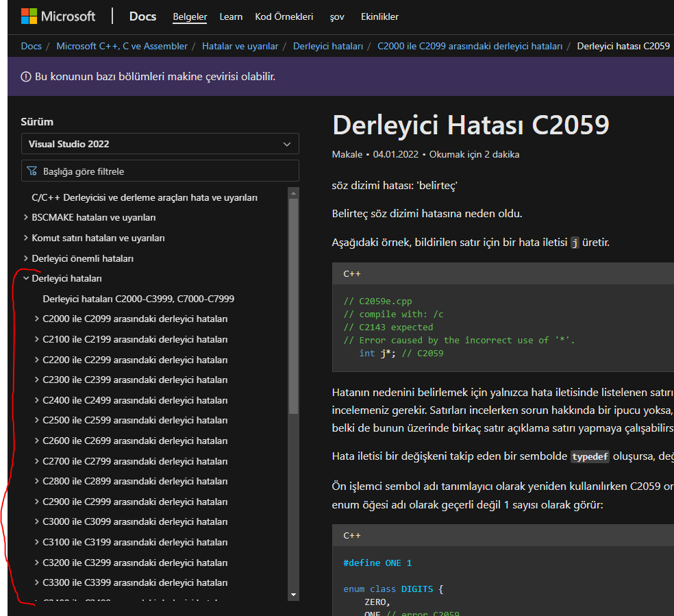
Task: Collapse the Derleyici hataları tree node
Action: [26, 279]
